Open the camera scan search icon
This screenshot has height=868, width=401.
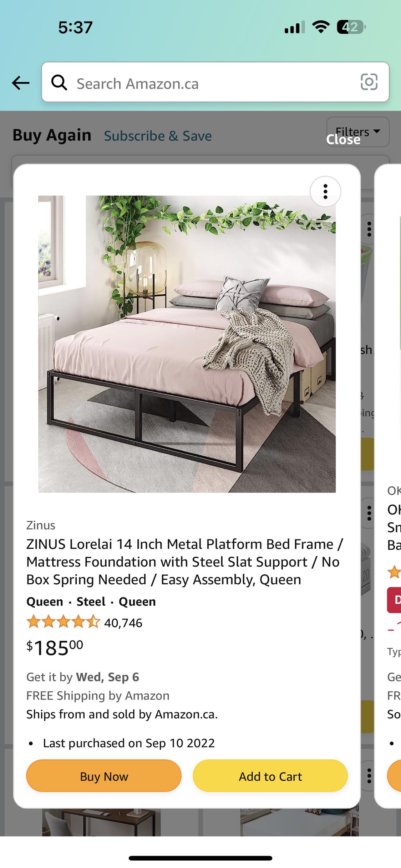pos(369,82)
